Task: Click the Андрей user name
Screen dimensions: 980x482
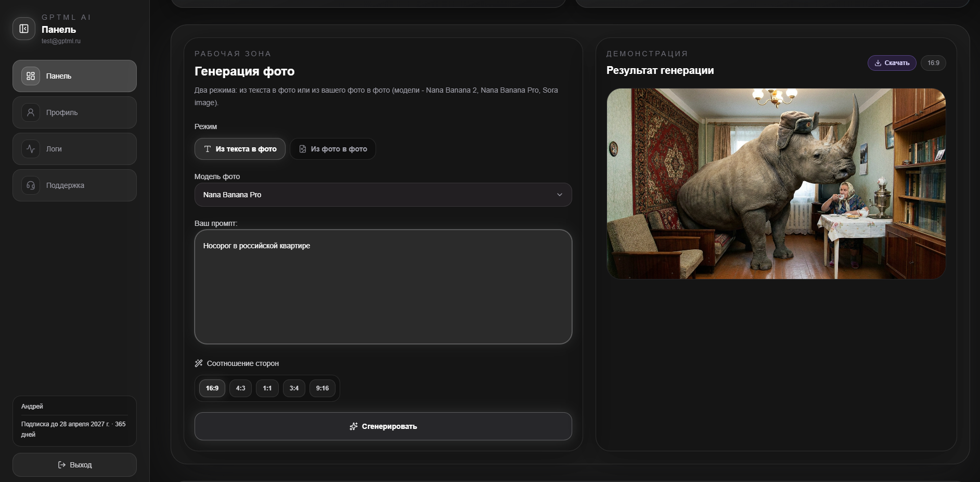Action: (x=32, y=407)
